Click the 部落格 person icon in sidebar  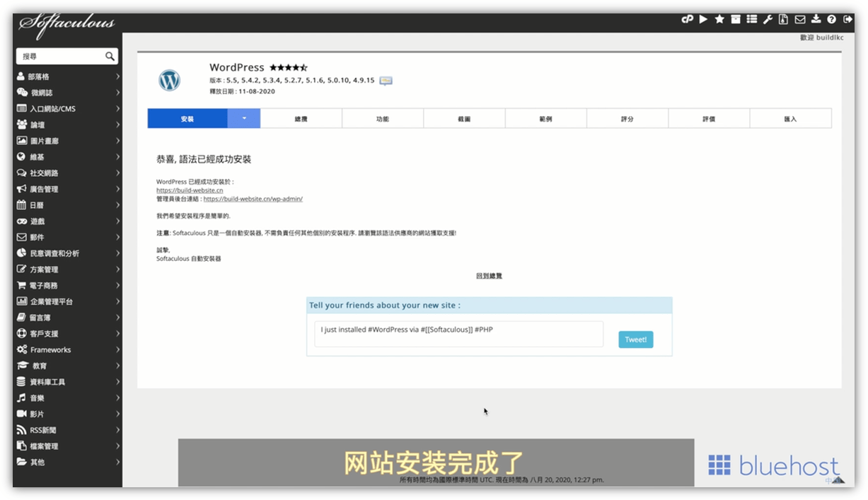(x=21, y=76)
